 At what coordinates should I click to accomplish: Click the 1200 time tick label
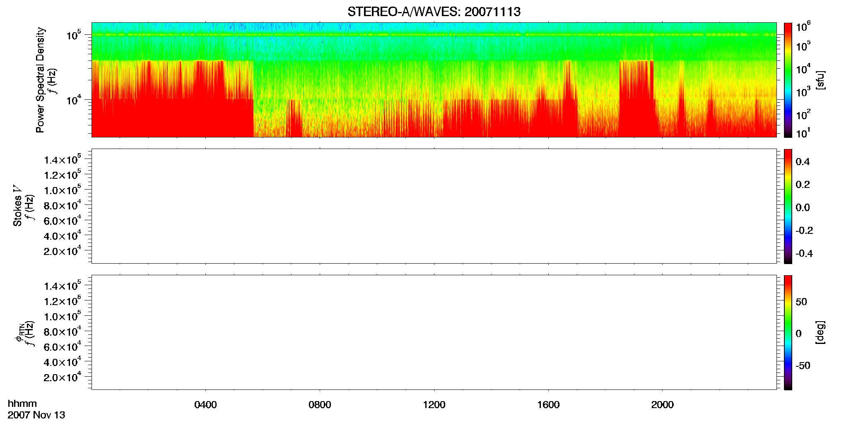434,405
